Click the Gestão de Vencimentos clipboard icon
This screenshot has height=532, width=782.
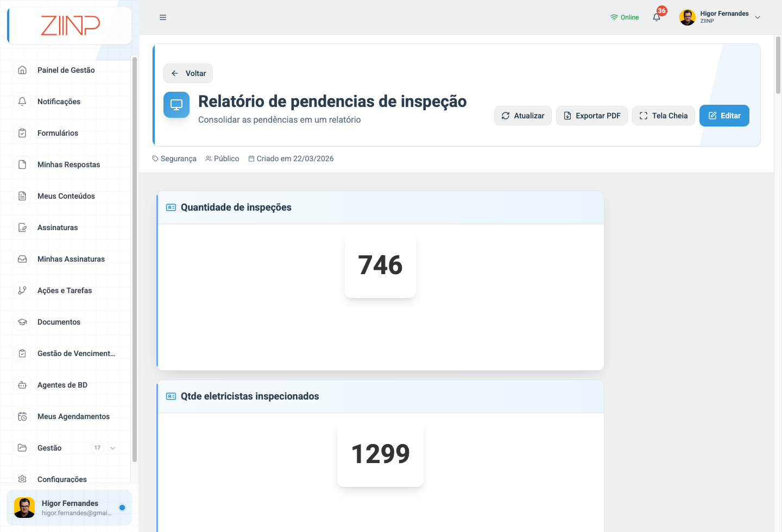pos(22,353)
